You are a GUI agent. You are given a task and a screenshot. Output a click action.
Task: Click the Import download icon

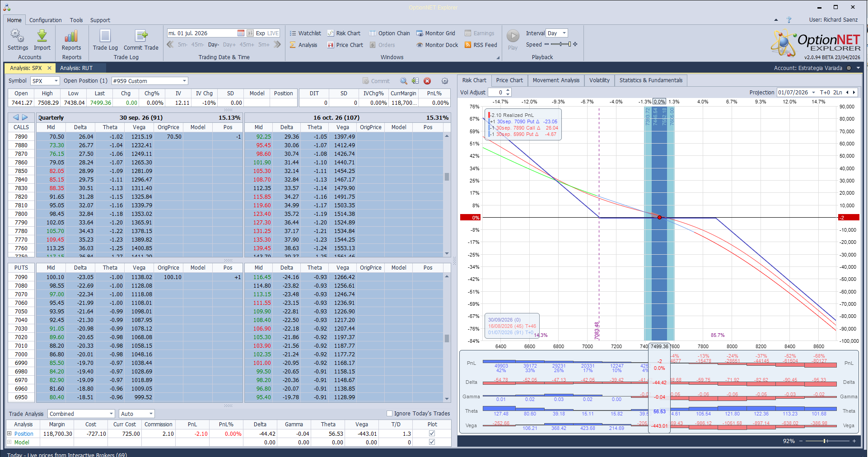coord(42,36)
